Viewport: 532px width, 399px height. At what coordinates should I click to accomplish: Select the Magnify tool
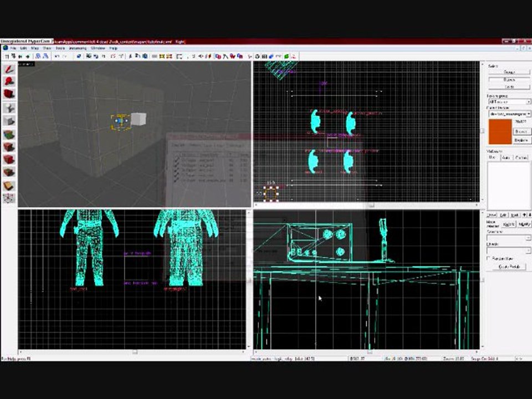pyautogui.click(x=9, y=81)
